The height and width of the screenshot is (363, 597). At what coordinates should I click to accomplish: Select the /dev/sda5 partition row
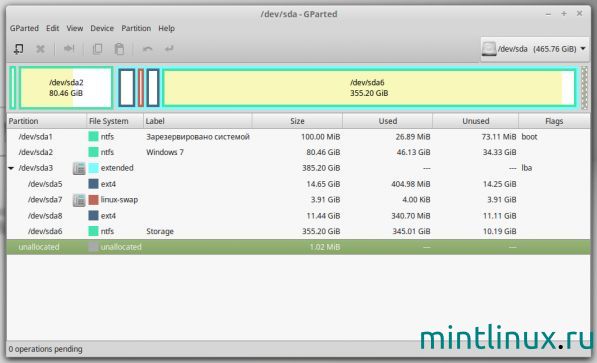point(298,184)
